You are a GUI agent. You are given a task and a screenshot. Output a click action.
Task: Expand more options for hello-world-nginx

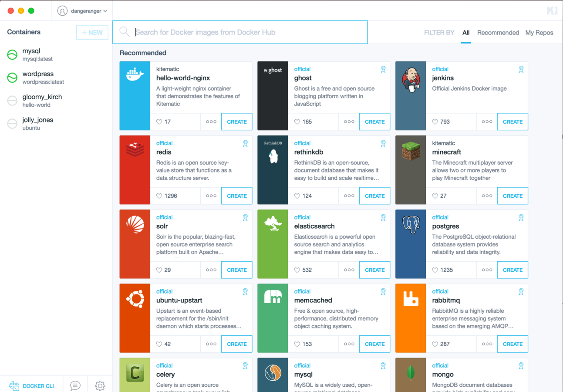[211, 122]
